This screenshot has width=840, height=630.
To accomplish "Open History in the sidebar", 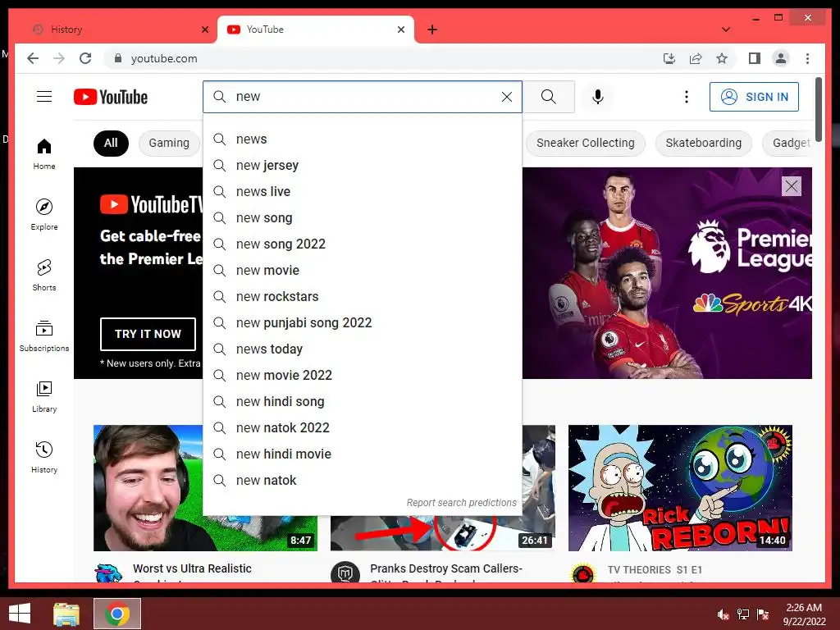I will (44, 457).
